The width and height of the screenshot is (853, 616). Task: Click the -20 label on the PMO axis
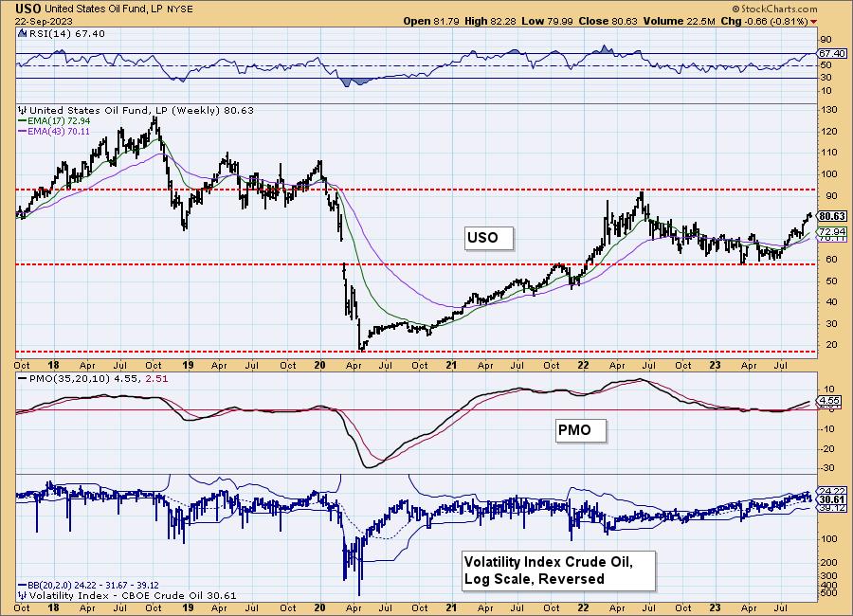(x=828, y=449)
